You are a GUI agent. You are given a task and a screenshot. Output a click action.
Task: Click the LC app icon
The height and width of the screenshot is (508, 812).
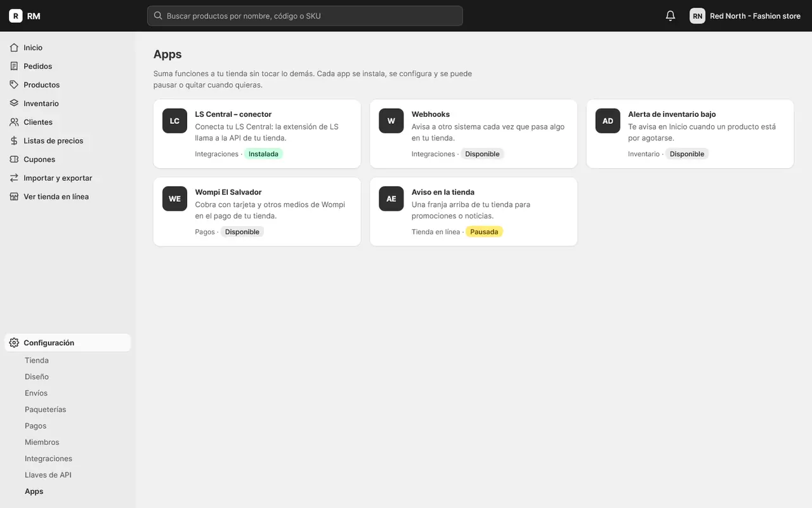coord(174,121)
